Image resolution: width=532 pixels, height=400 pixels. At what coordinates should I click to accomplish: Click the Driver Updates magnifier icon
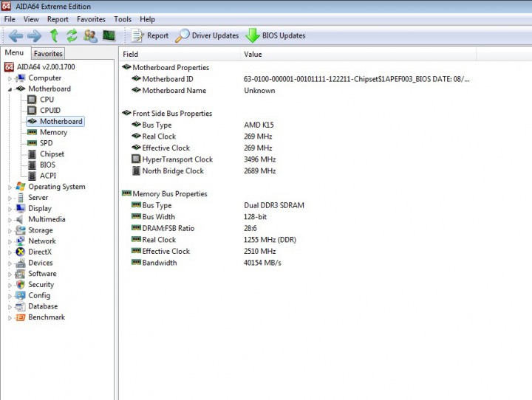click(183, 35)
